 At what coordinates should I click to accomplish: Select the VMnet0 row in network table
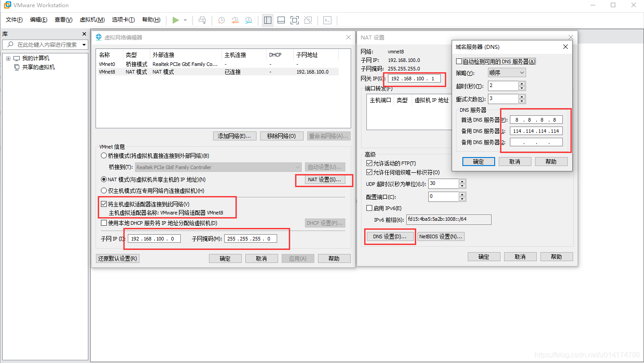click(217, 64)
